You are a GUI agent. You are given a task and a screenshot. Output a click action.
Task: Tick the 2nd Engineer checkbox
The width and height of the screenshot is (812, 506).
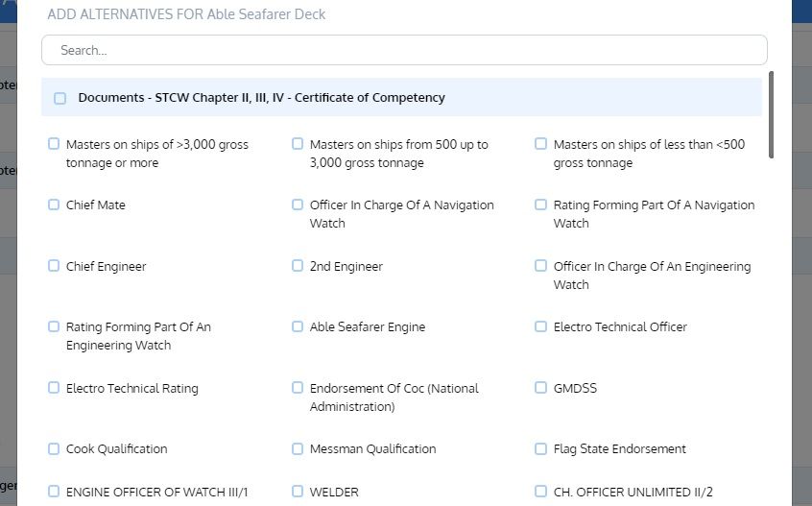coord(298,266)
